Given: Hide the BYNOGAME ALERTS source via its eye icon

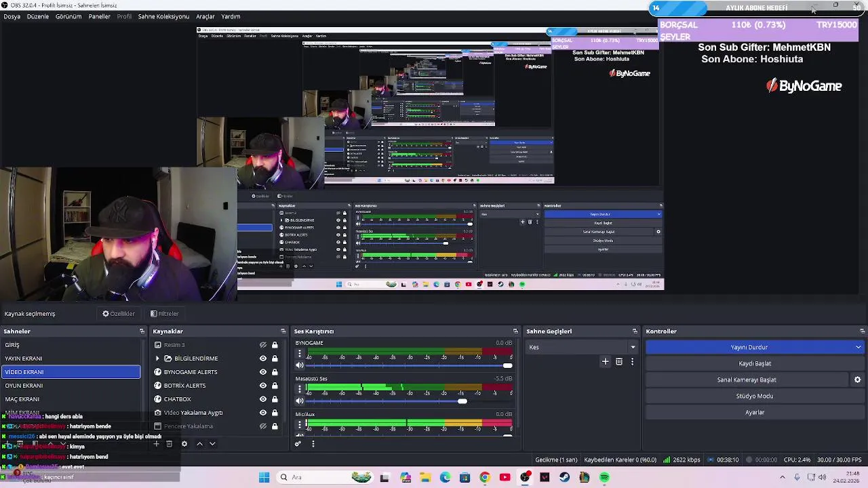Looking at the screenshot, I should [x=263, y=372].
